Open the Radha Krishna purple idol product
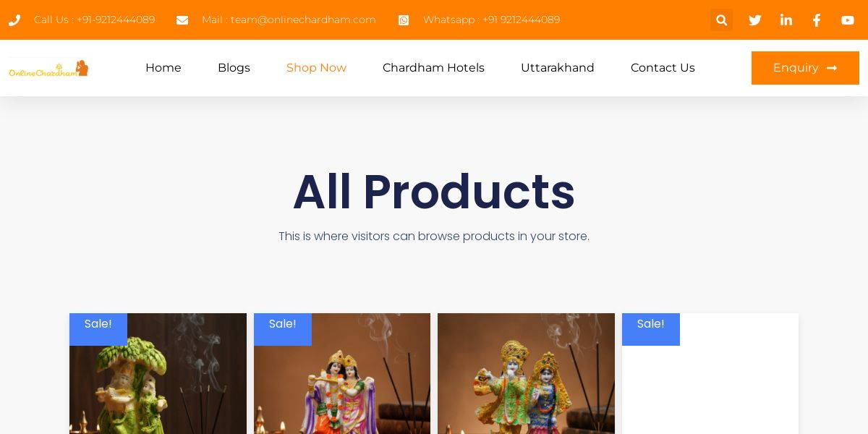868x434 pixels. click(342, 373)
